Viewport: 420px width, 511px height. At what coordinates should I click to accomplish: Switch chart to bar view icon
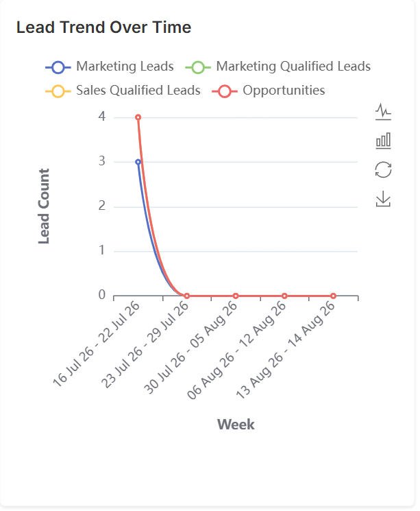[x=383, y=141]
